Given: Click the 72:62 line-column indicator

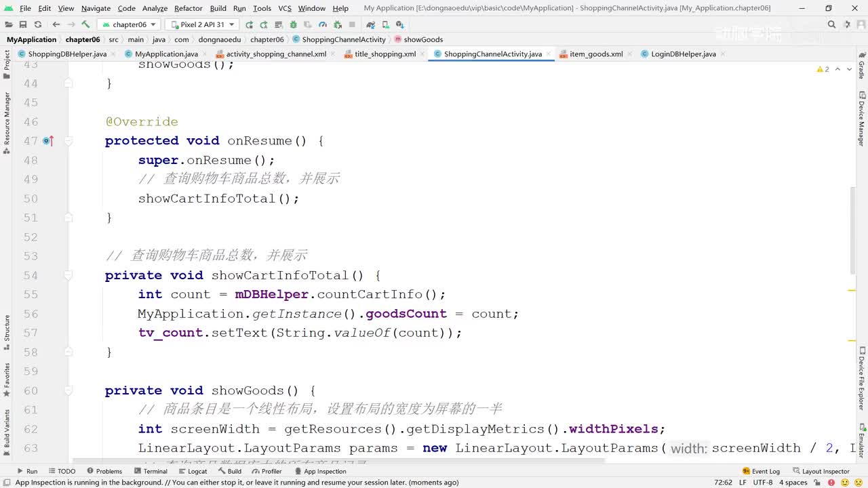Looking at the screenshot, I should 723,483.
